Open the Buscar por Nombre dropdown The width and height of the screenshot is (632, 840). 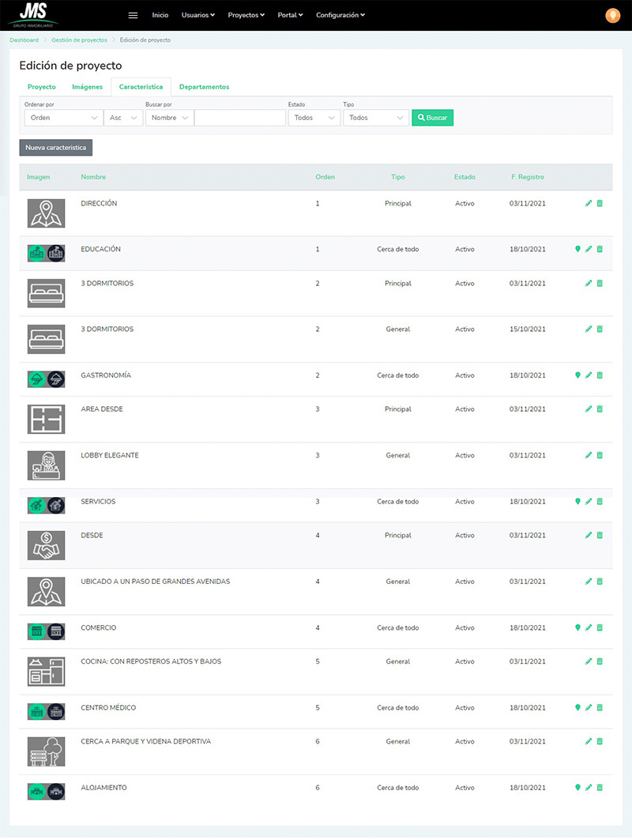(x=169, y=118)
